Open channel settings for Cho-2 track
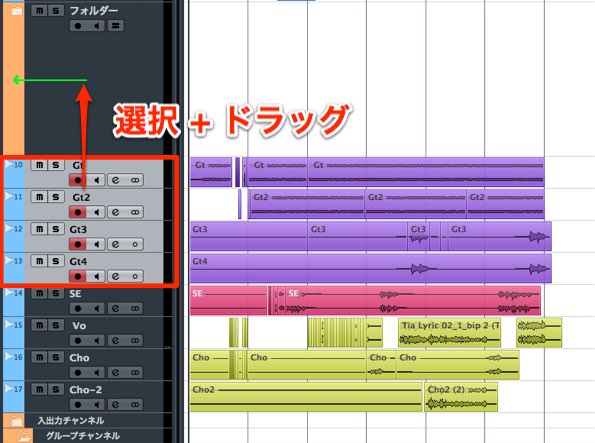 coord(116,405)
